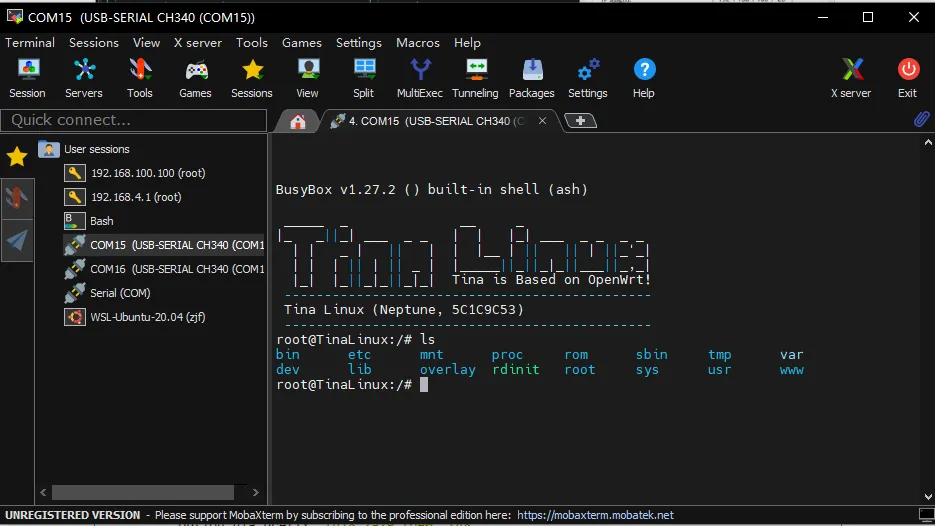This screenshot has width=935, height=526.
Task: Open the Packages toolbar icon
Action: pos(531,78)
